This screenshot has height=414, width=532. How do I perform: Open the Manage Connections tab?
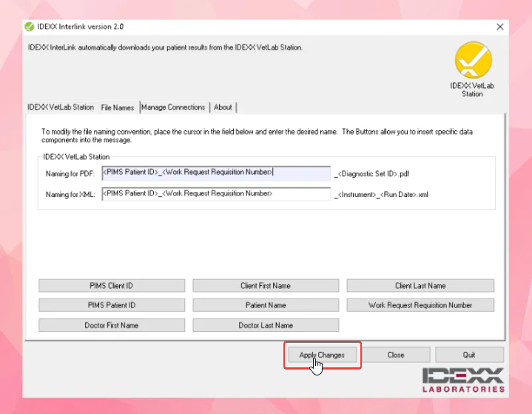click(x=173, y=107)
